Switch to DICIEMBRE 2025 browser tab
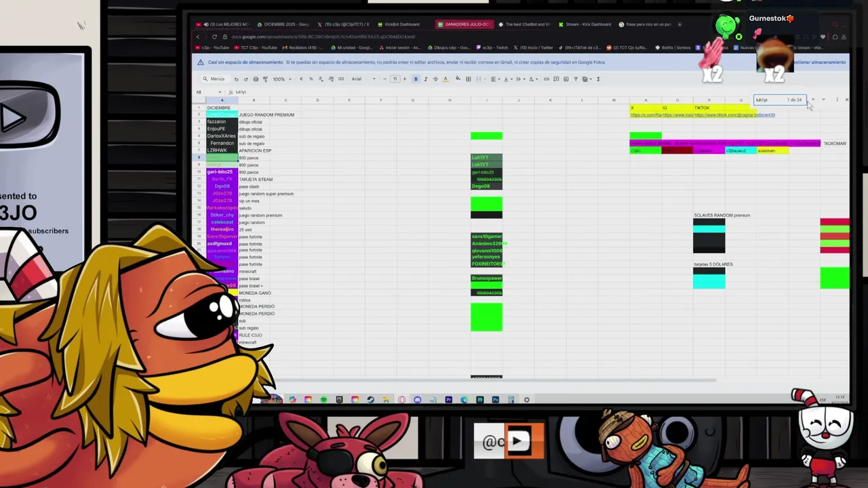This screenshot has height=488, width=868. pyautogui.click(x=282, y=24)
